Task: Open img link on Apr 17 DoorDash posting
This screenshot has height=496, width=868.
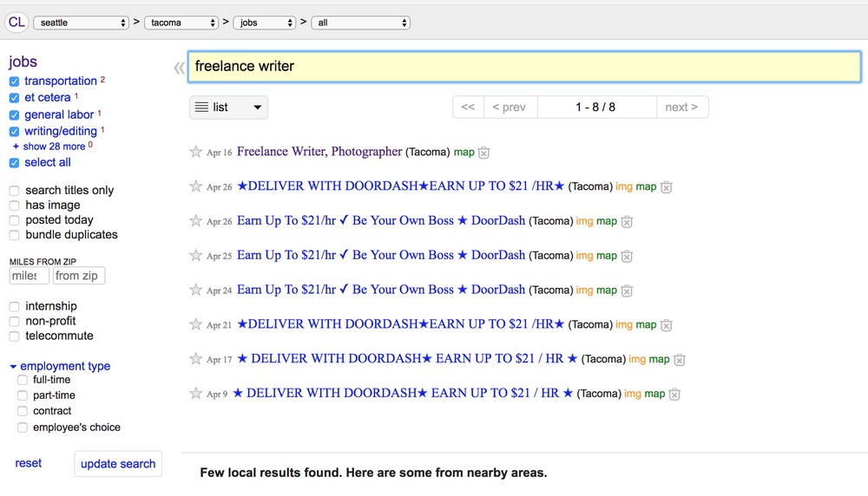Action: point(637,359)
